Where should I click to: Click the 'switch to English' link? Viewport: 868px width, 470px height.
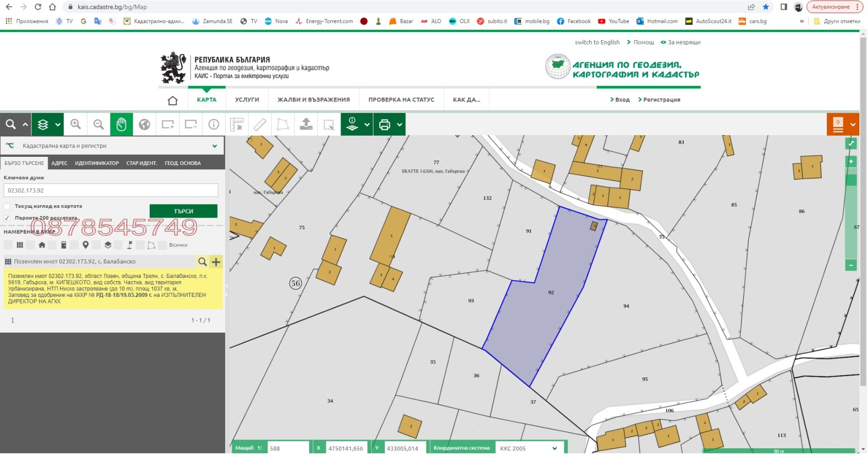[597, 42]
